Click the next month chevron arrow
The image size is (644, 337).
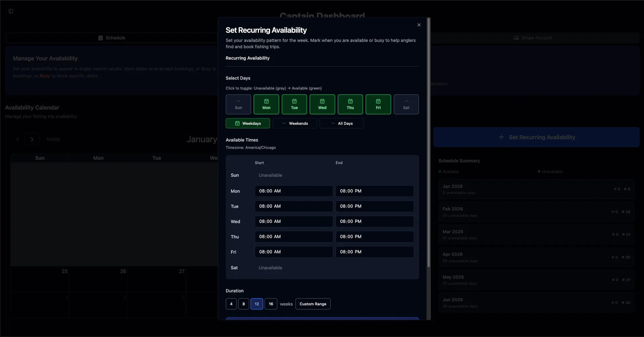[x=32, y=139]
